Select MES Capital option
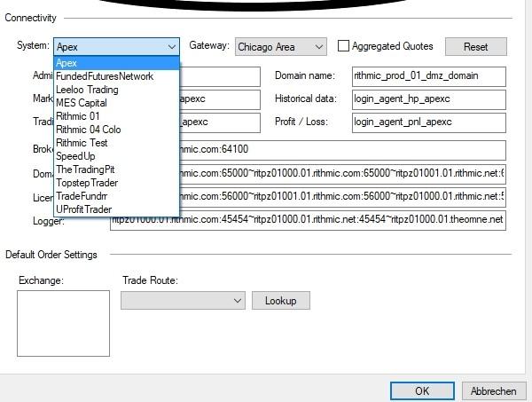Viewport: 532px width, 402px height. pyautogui.click(x=116, y=103)
